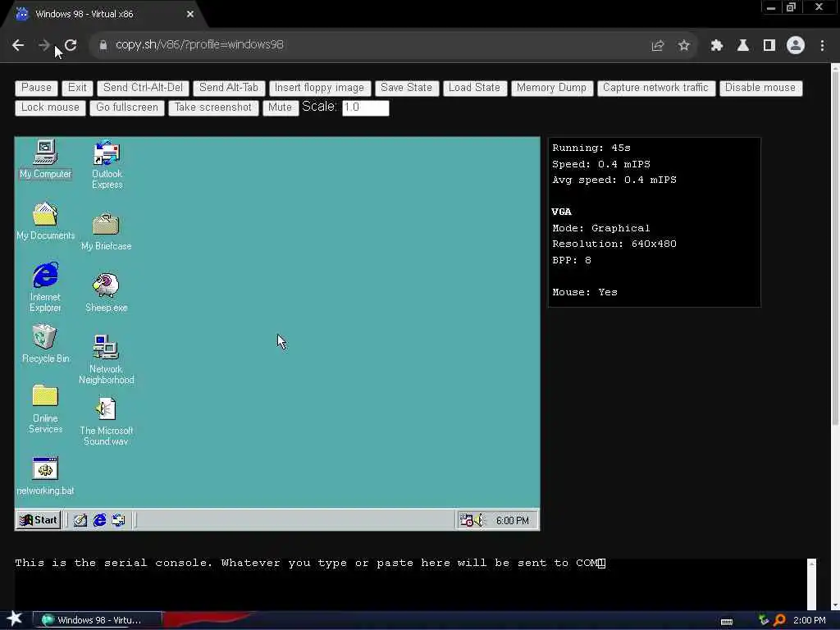Click Insert floppy image button
The image size is (840, 630).
319,88
